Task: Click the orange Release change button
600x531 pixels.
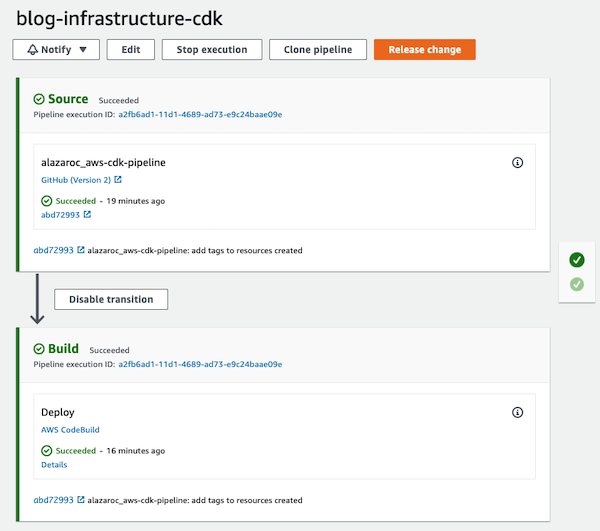Action: (x=425, y=49)
